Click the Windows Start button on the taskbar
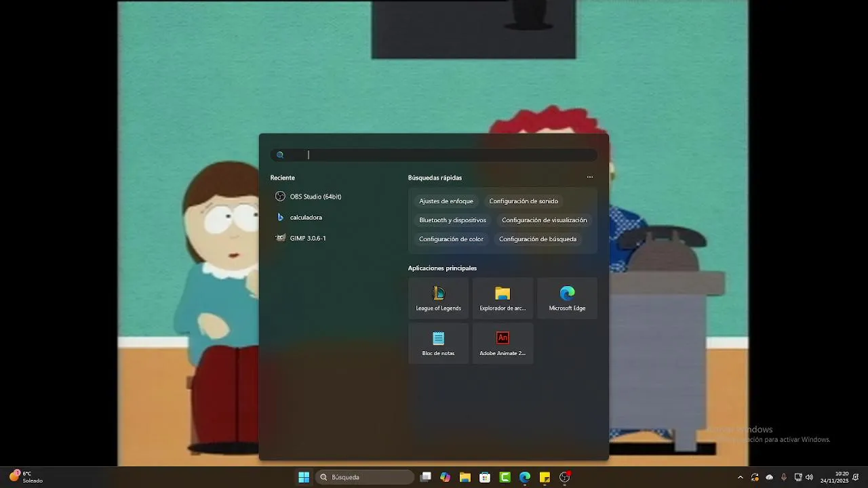The height and width of the screenshot is (488, 868). coord(304,477)
